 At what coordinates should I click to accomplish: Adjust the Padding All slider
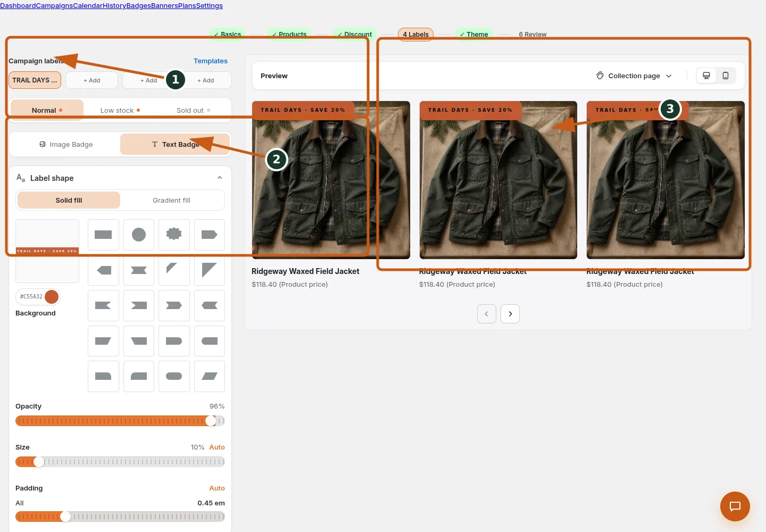(x=120, y=517)
